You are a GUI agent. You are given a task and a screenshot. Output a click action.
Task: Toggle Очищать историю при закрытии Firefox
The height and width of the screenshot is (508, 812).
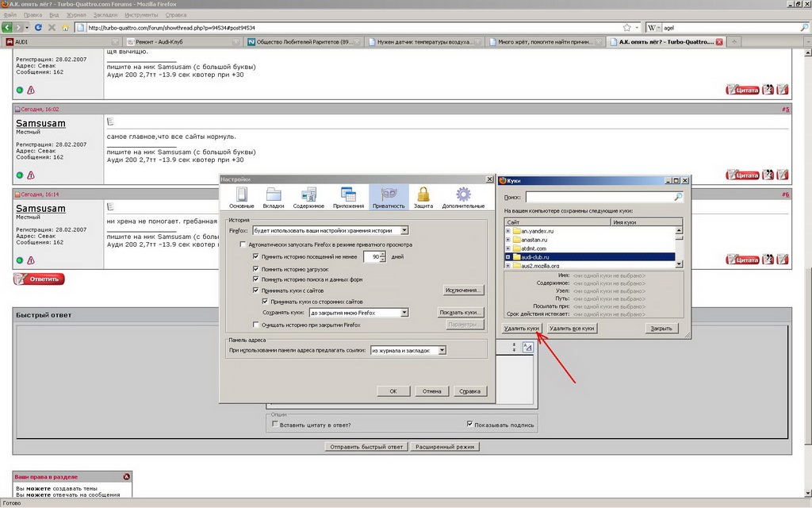[x=255, y=325]
